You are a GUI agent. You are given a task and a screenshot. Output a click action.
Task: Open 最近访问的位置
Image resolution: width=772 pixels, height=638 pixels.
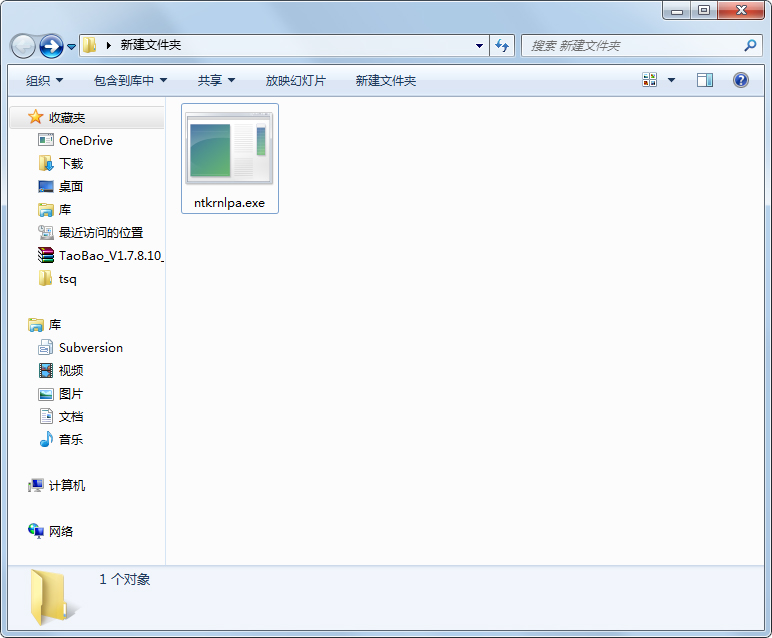tap(101, 232)
